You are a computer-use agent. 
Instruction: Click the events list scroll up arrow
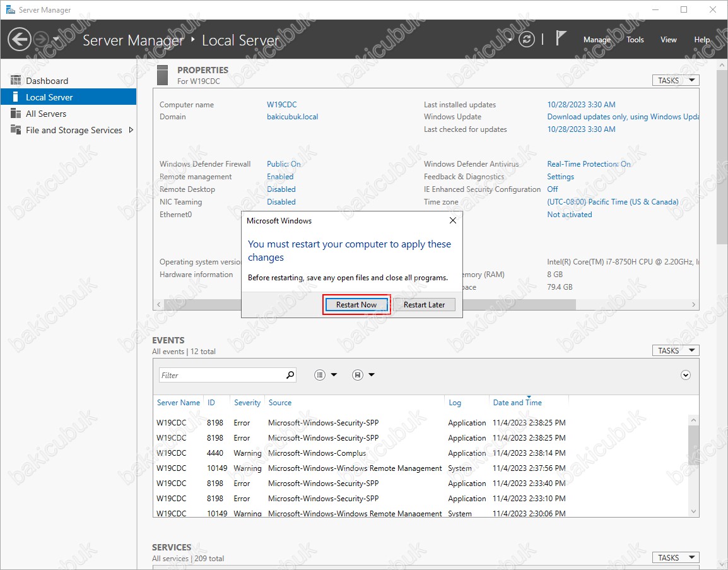[693, 420]
